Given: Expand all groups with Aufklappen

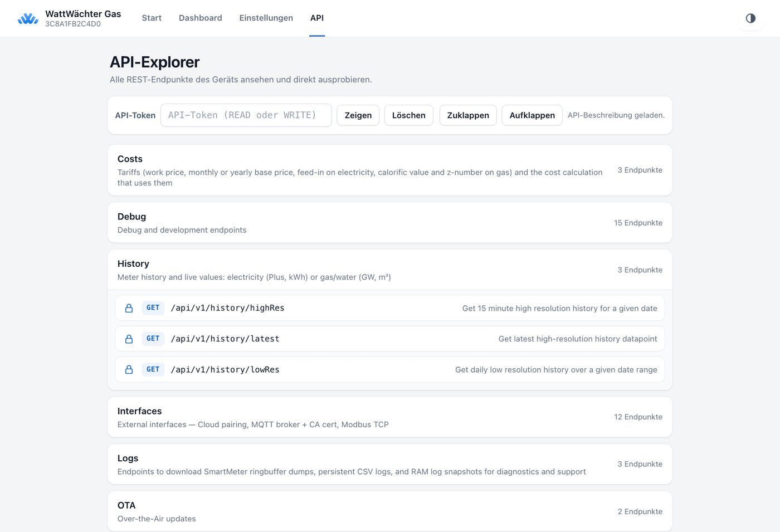Looking at the screenshot, I should pos(532,115).
